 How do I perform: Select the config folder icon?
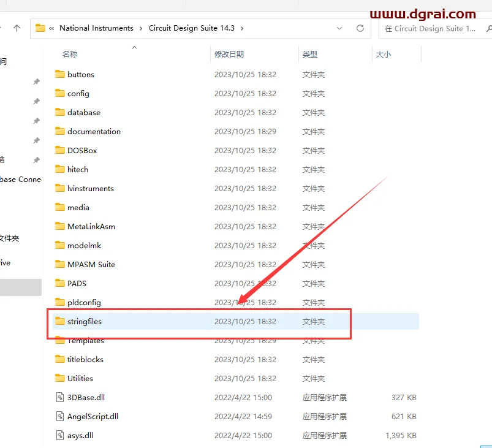click(59, 93)
